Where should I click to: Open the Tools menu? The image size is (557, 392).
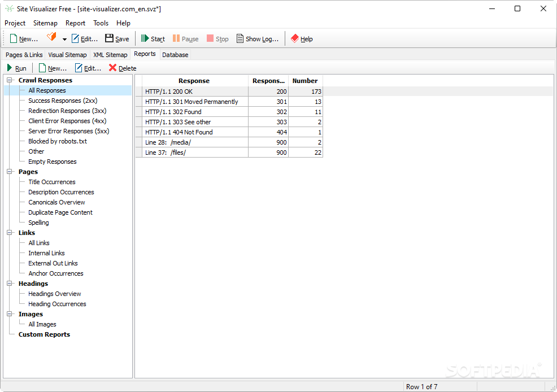pyautogui.click(x=101, y=23)
